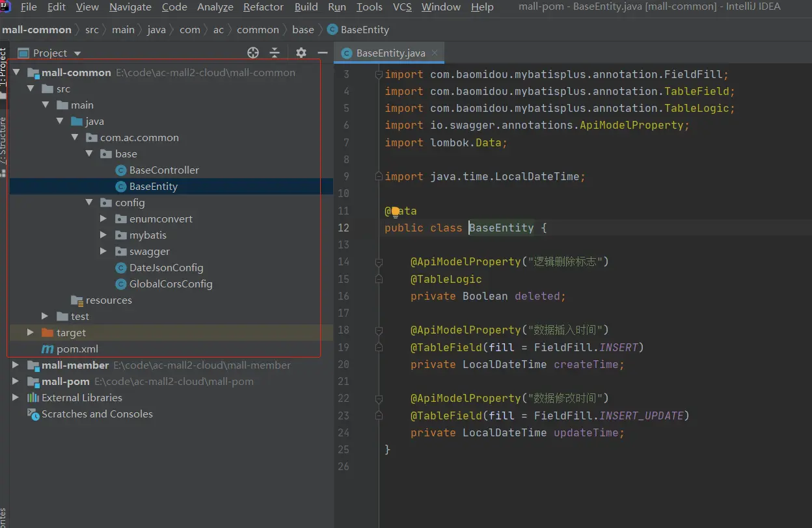The width and height of the screenshot is (812, 528).
Task: Click the pom.xml Maven icon
Action: coord(47,349)
